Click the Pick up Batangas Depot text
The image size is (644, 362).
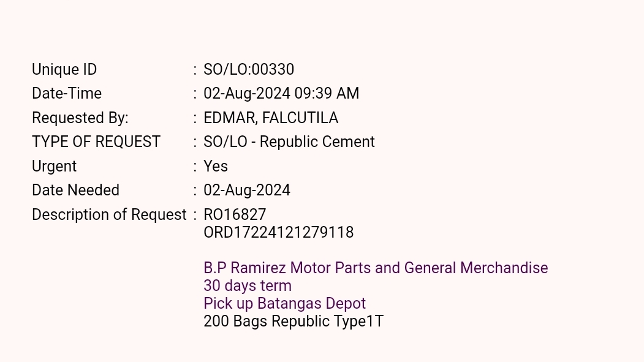285,304
